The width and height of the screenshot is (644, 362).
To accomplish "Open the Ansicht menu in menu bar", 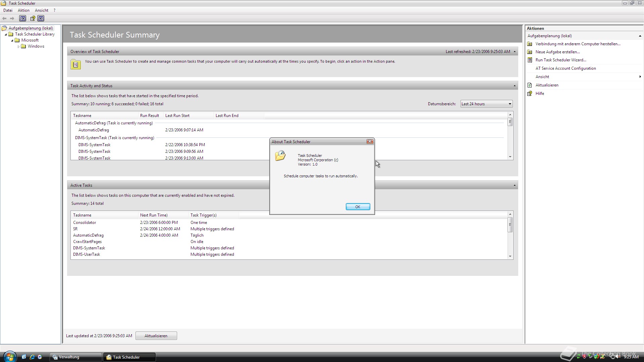I will point(42,10).
